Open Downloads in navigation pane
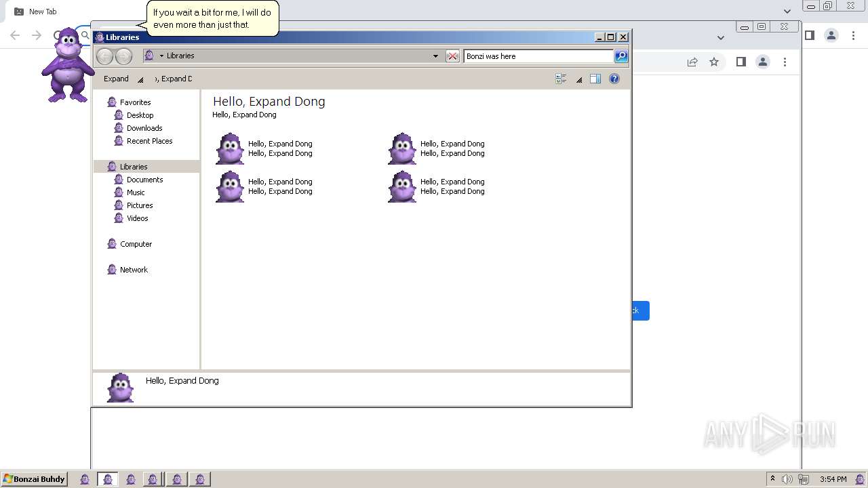Viewport: 868px width, 488px height. pyautogui.click(x=144, y=128)
